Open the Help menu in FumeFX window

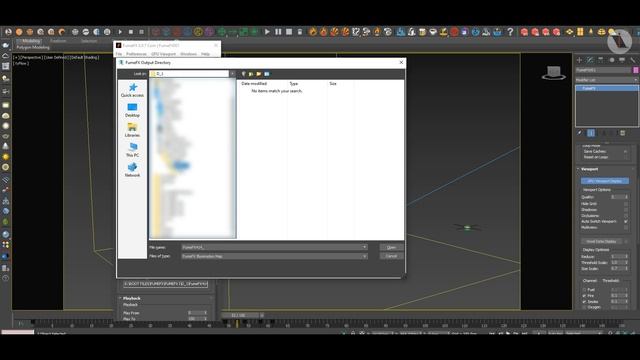point(205,54)
